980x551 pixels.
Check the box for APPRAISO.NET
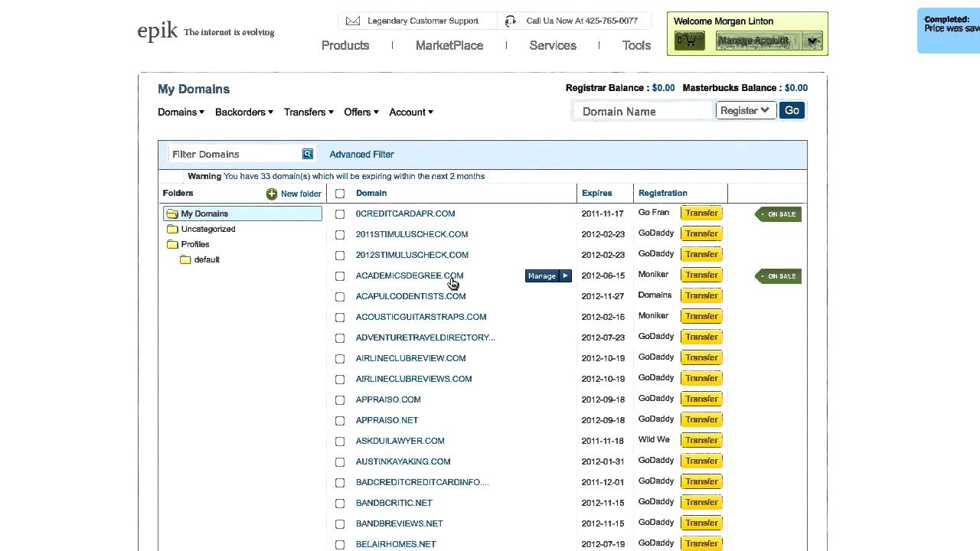coord(340,421)
